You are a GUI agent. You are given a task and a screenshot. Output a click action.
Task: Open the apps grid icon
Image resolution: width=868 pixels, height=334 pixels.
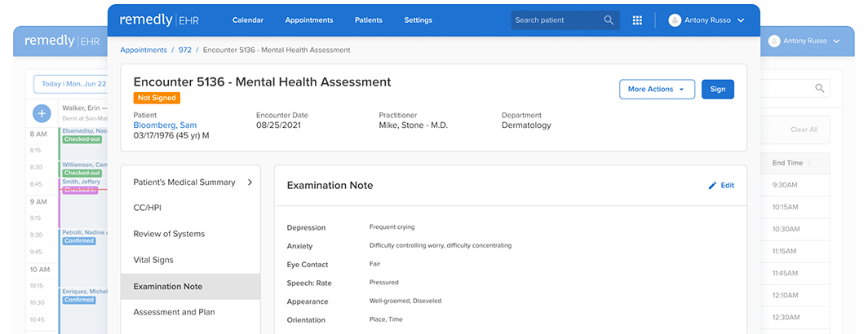pyautogui.click(x=637, y=20)
